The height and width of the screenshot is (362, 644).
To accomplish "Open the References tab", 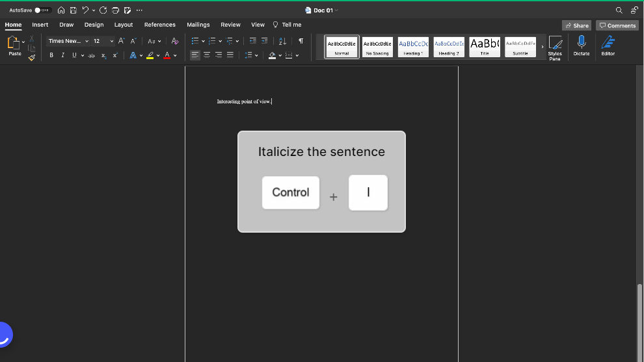I will [x=159, y=25].
